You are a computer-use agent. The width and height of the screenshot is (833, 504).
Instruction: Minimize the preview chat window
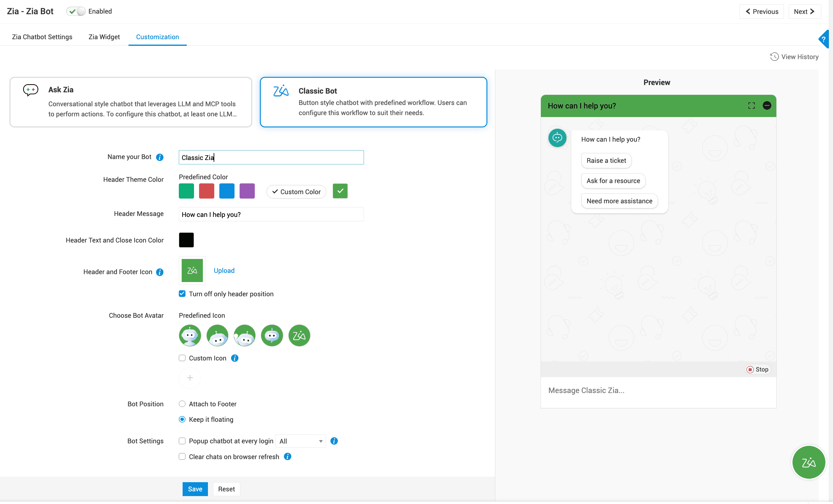[767, 106]
